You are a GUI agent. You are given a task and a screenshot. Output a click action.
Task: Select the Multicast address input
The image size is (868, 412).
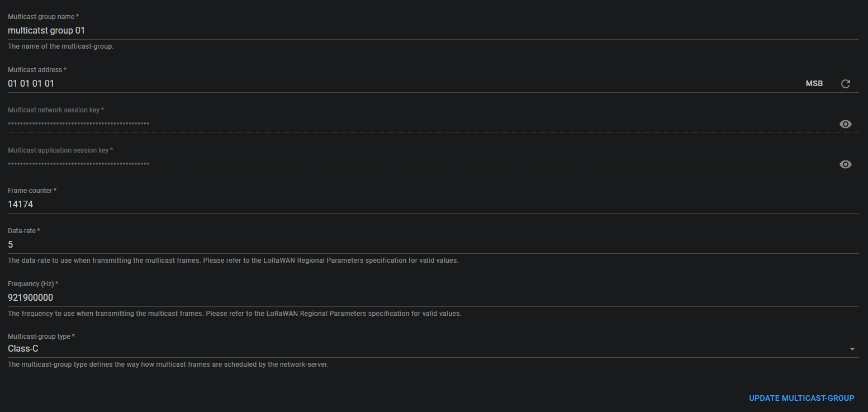224,83
